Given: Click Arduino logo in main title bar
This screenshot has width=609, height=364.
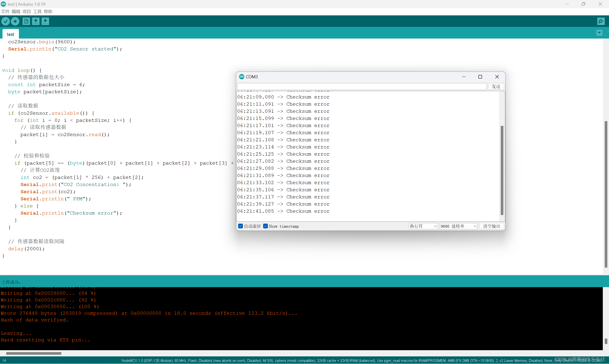Looking at the screenshot, I should pyautogui.click(x=3, y=4).
